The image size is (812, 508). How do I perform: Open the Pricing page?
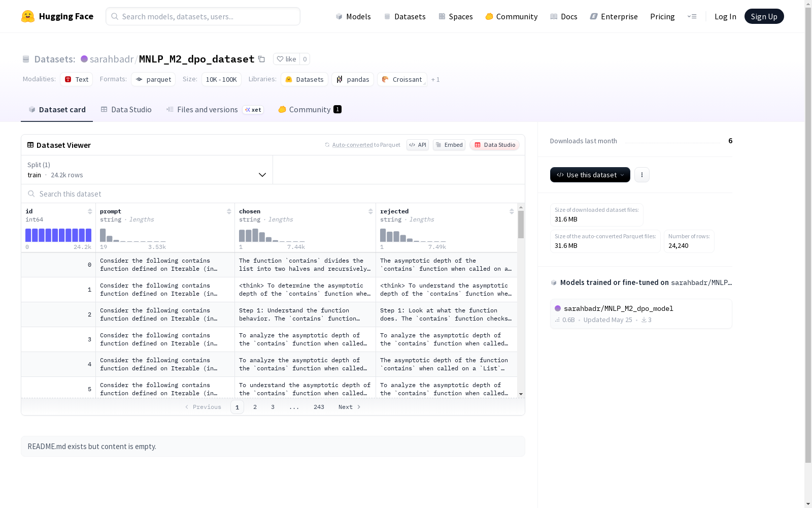662,16
